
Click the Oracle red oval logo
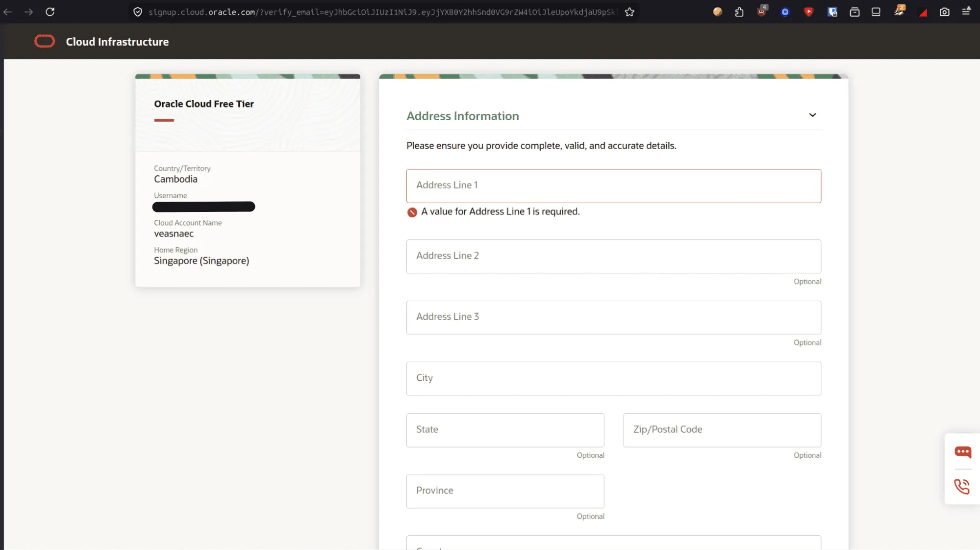coord(45,42)
